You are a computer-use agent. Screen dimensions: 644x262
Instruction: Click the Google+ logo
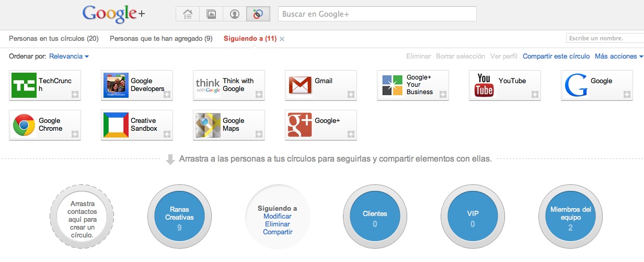(x=113, y=14)
